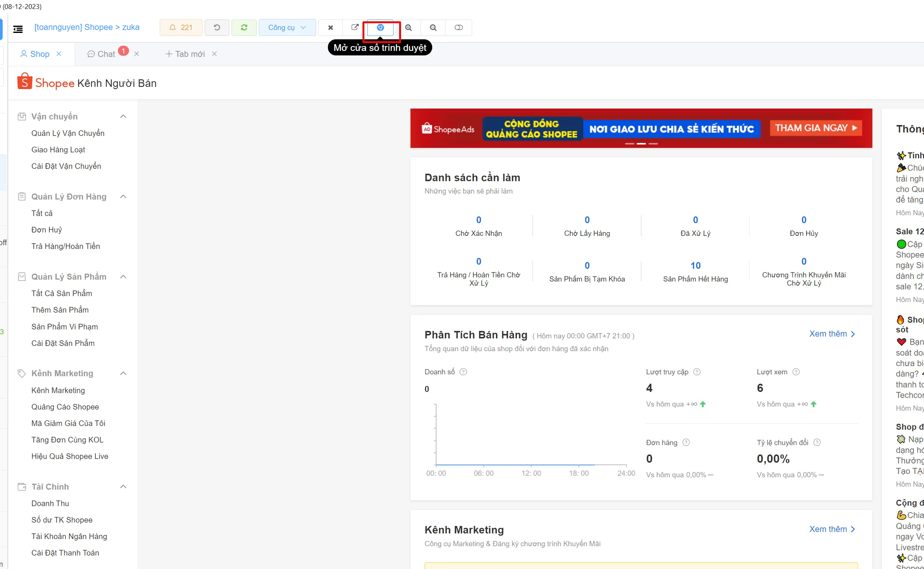Viewport: 924px width, 569px height.
Task: Toggle the switch icon in toolbar
Action: 459,27
